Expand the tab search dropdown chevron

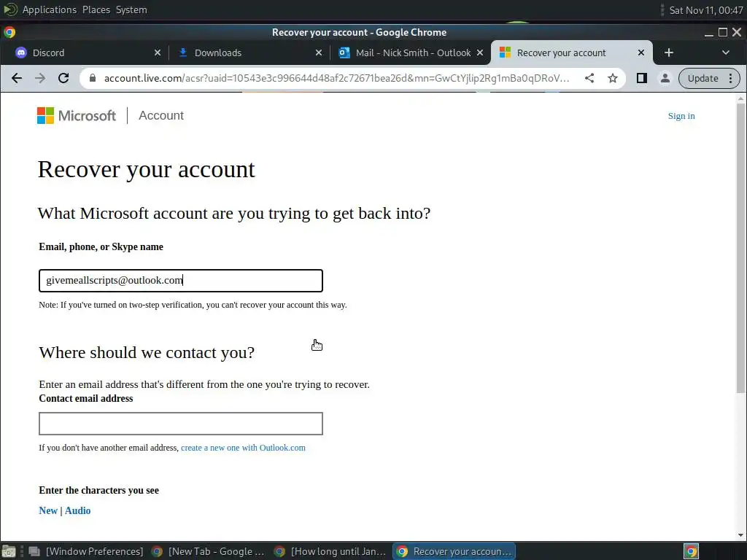726,52
